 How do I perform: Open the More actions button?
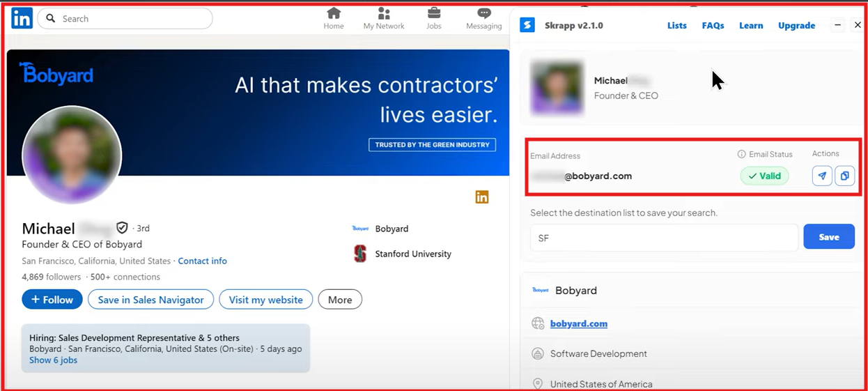(340, 300)
